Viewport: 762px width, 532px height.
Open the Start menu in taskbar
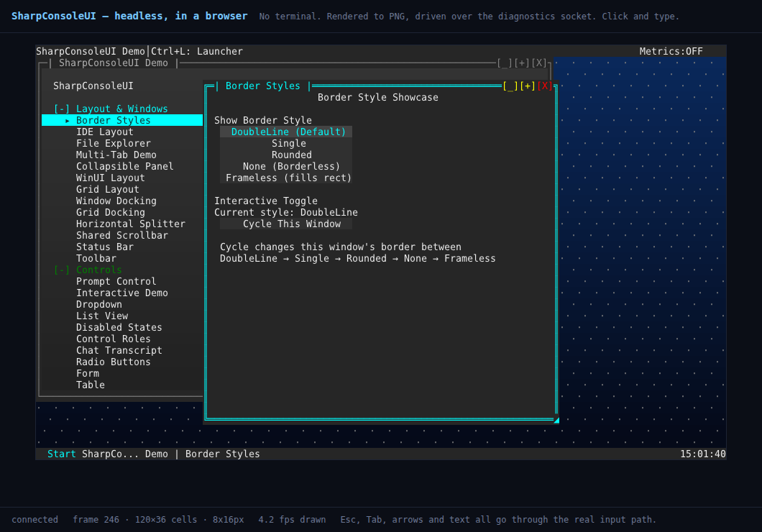click(x=61, y=454)
